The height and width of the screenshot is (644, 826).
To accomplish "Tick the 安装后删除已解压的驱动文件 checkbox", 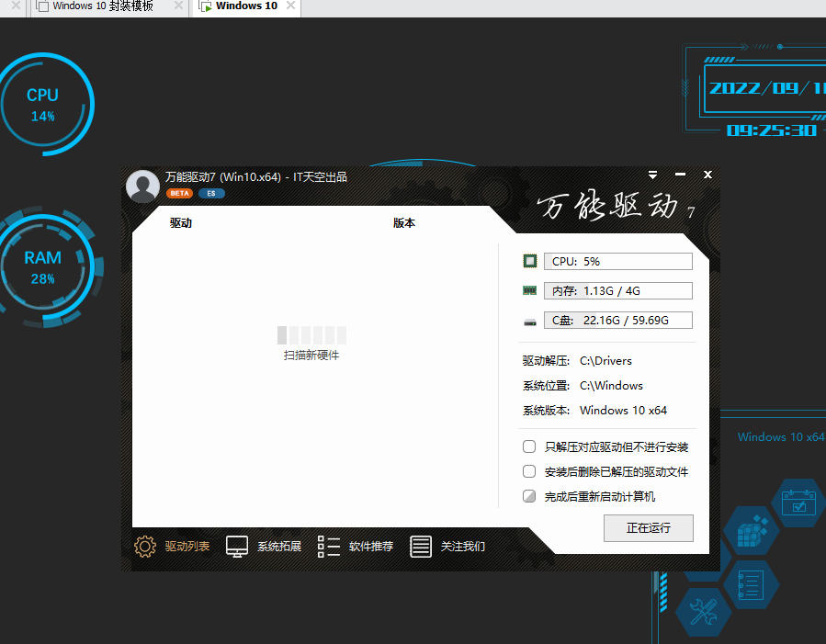I will pos(529,471).
